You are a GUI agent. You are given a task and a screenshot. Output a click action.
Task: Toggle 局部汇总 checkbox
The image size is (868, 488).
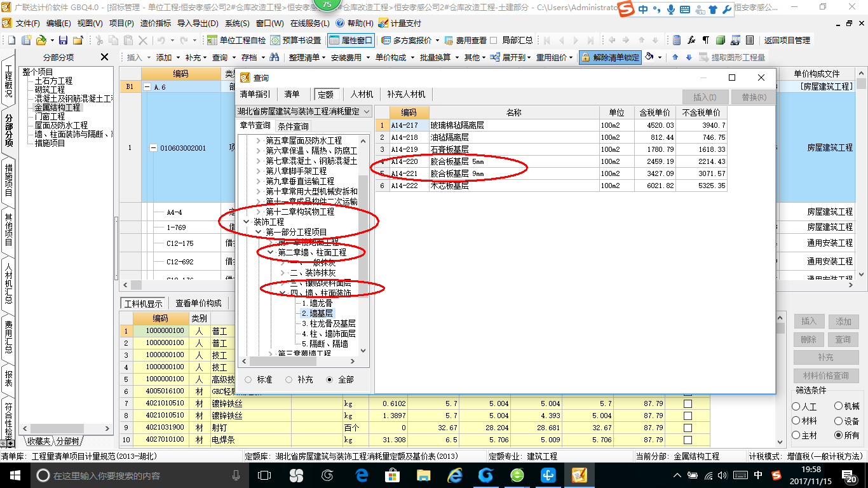[494, 40]
